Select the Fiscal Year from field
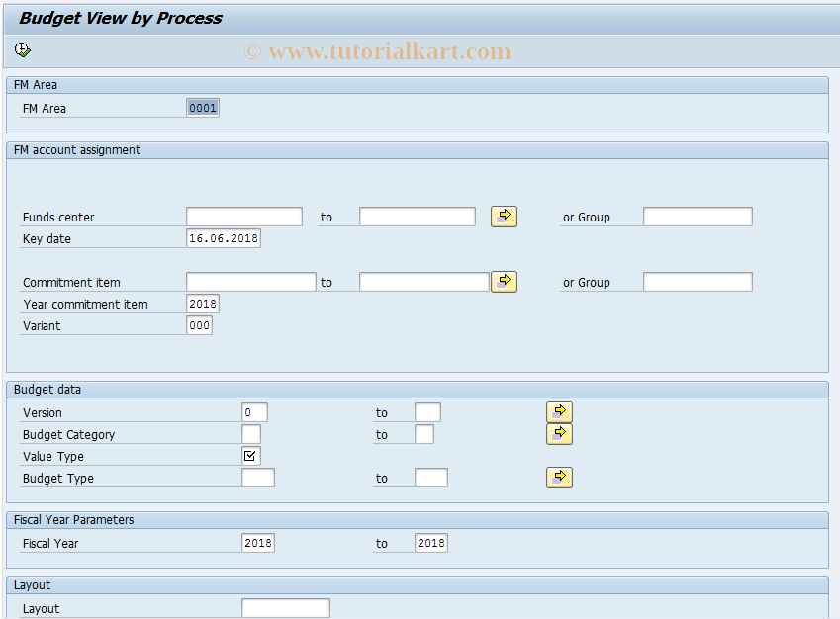 pyautogui.click(x=259, y=542)
